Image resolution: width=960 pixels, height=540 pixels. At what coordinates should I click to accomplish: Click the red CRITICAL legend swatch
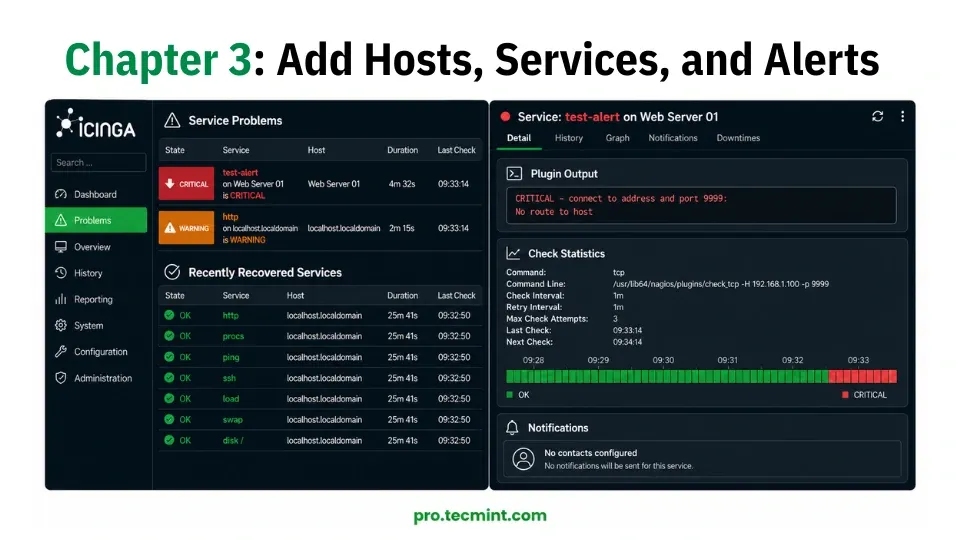pyautogui.click(x=846, y=395)
